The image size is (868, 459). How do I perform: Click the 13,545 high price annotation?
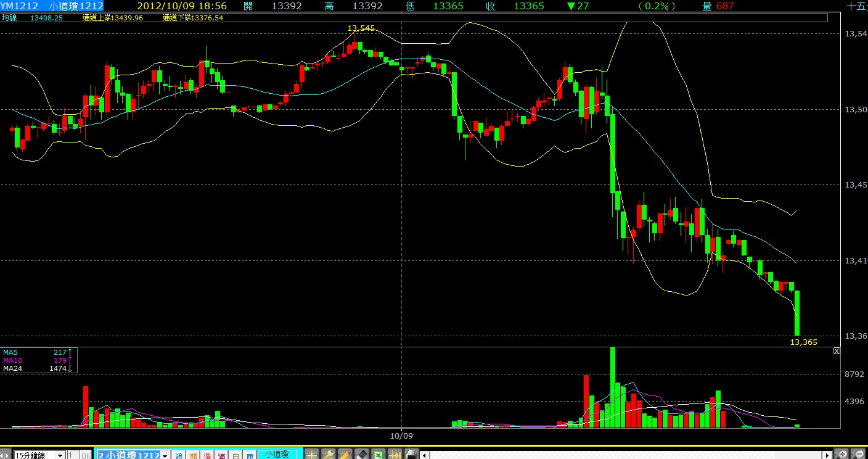(361, 28)
